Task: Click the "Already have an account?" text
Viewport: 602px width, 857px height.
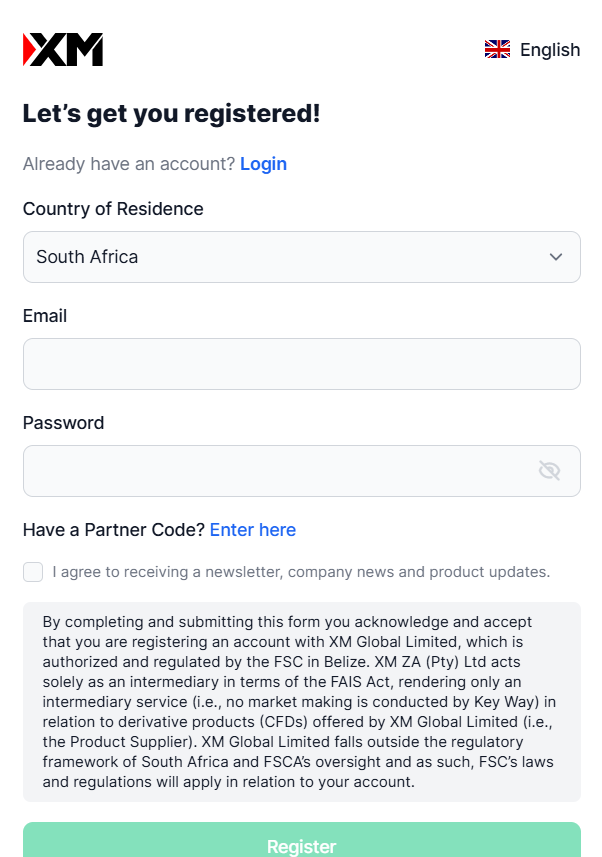Action: click(129, 164)
